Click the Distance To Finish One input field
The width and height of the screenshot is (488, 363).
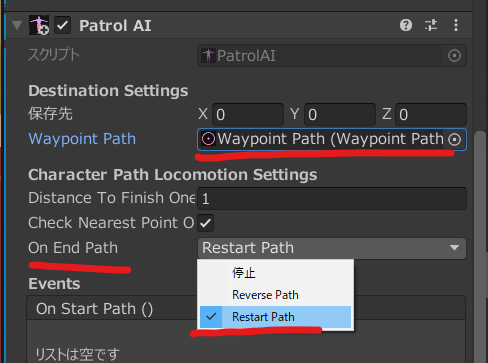332,198
